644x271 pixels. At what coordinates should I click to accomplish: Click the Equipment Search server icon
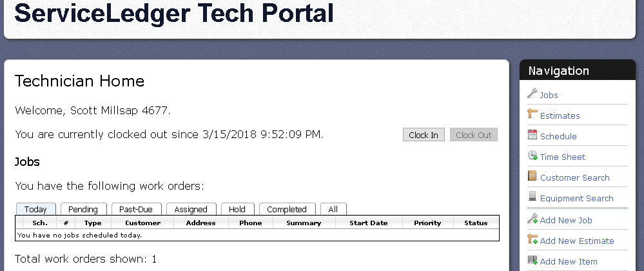coord(532,197)
